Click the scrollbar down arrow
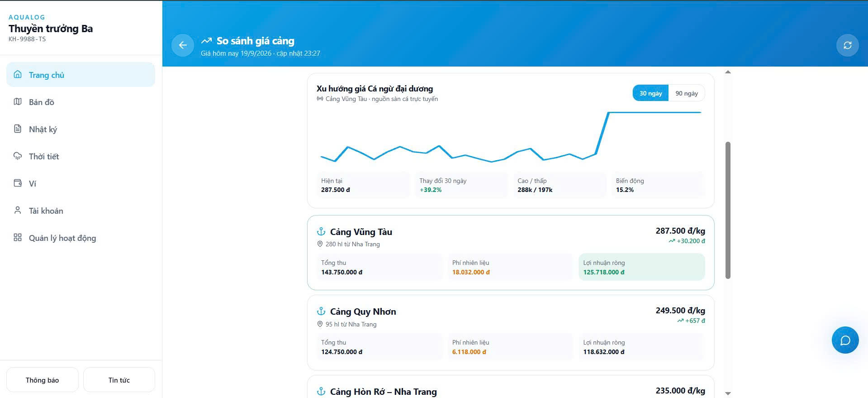The width and height of the screenshot is (868, 398). pyautogui.click(x=728, y=393)
